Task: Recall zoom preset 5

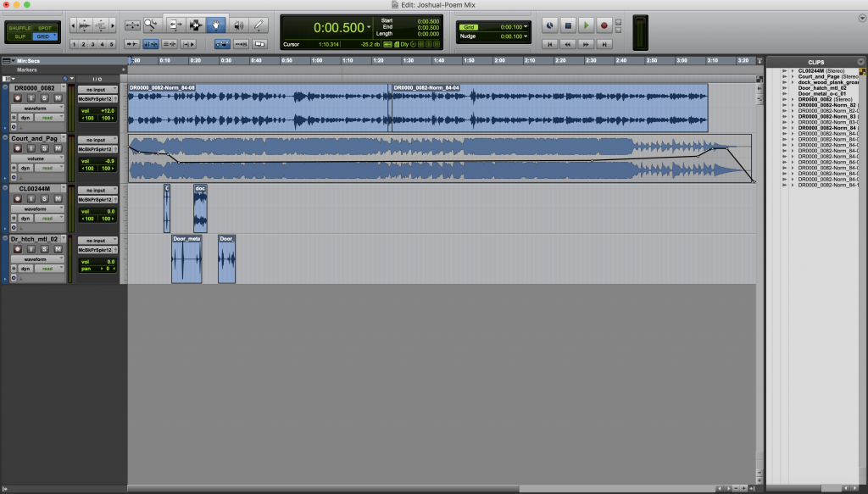Action: (x=111, y=44)
